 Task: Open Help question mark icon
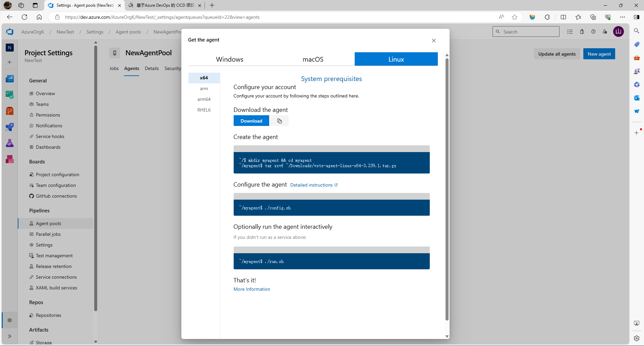point(593,32)
